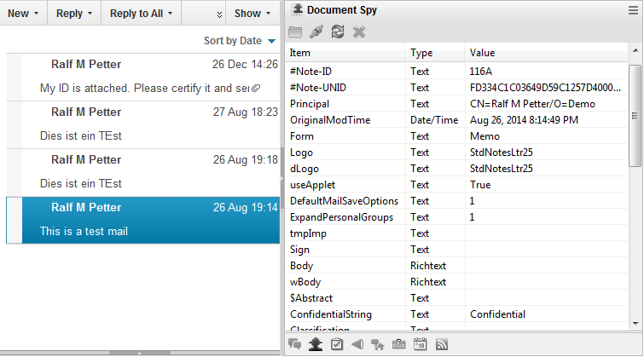Open the chat-with-house icon in bottom bar
The width and height of the screenshot is (644, 357).
378,344
